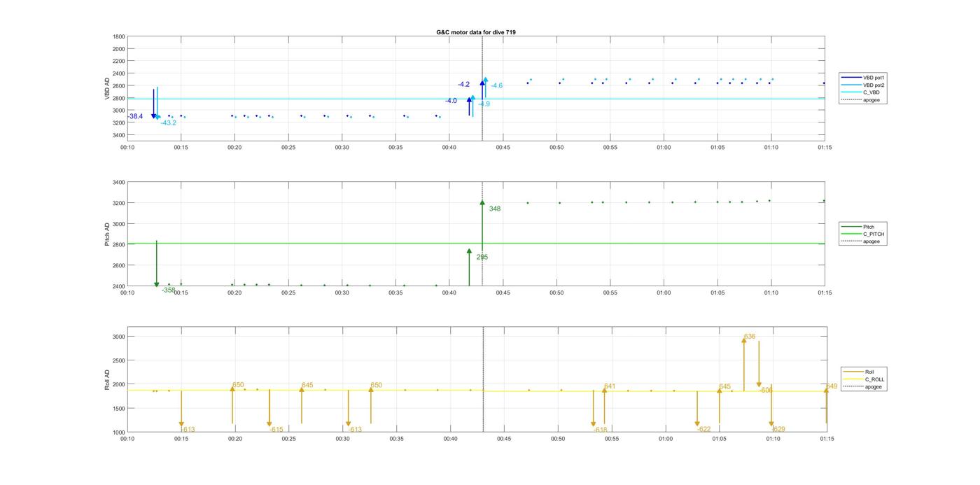Click the '01:15' time tick under the Pitch plot
The width and height of the screenshot is (980, 485).
point(825,293)
